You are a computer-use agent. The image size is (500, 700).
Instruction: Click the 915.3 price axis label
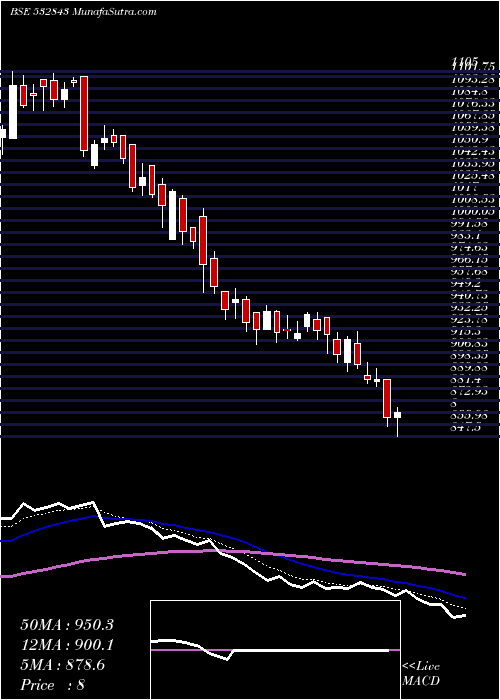point(467,332)
